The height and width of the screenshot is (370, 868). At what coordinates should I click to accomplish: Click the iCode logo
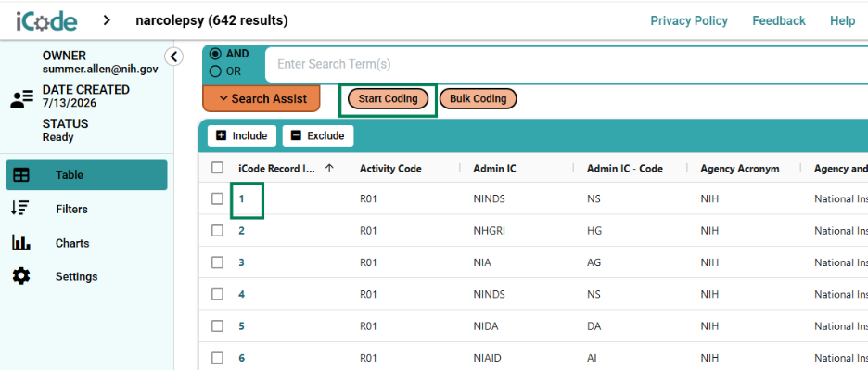47,21
